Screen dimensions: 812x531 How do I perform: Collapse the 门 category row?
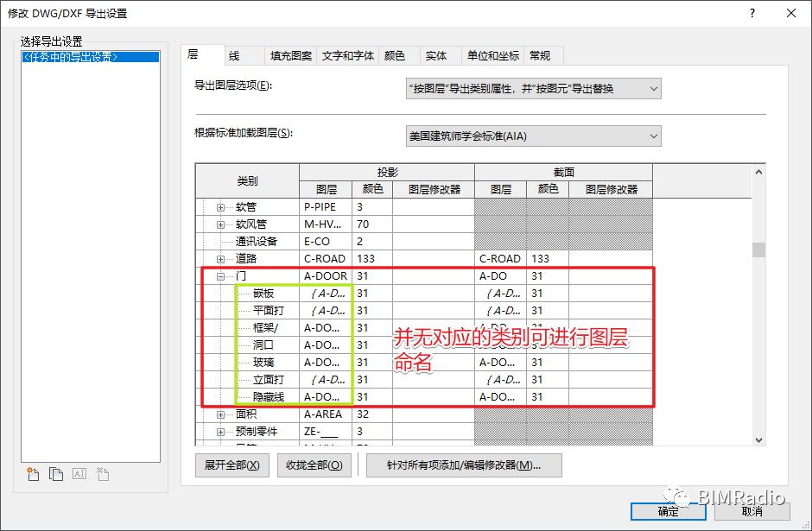(x=220, y=276)
